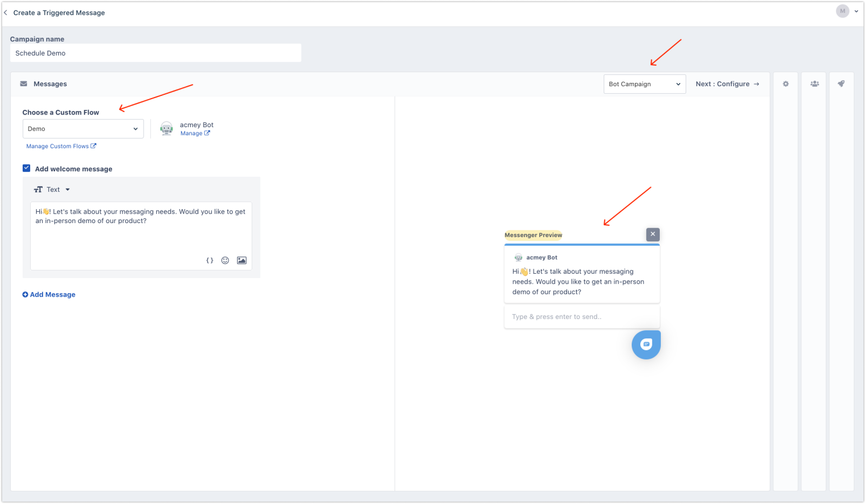Open the user avatar account menu
The width and height of the screenshot is (866, 504).
[843, 11]
